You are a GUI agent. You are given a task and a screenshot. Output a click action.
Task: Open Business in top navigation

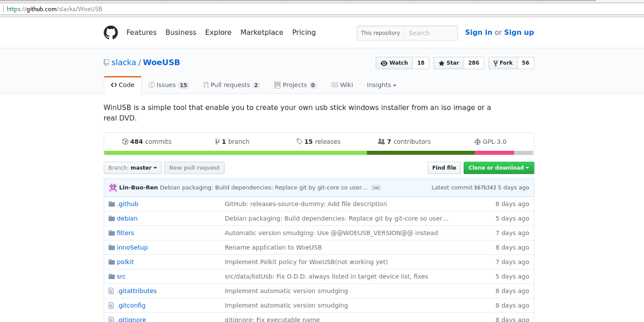pos(181,33)
